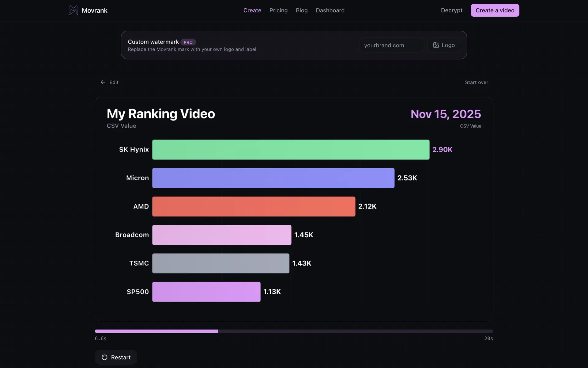The image size is (588, 368).
Task: Click the Movrank brand name
Action: (95, 10)
